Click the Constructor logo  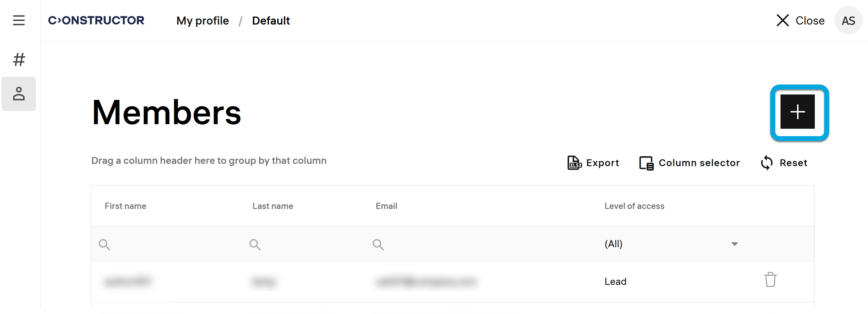(x=96, y=21)
